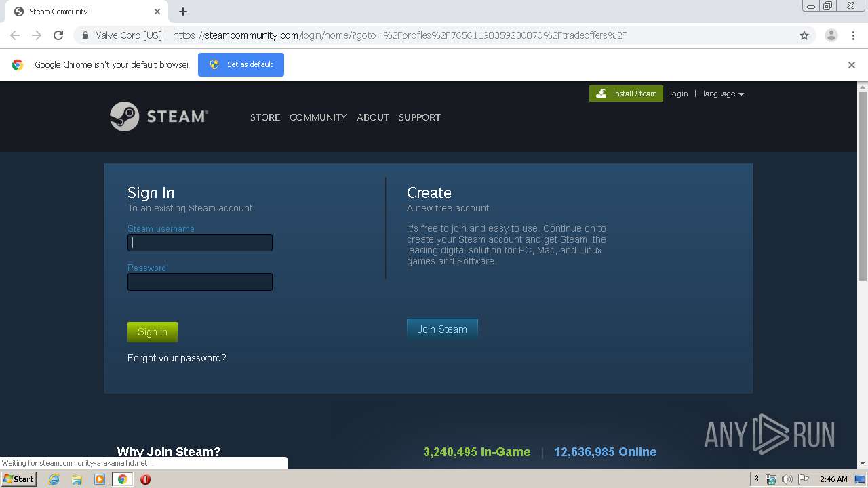Set Chrome as default browser
Screen dimensions: 868x488
click(241, 64)
